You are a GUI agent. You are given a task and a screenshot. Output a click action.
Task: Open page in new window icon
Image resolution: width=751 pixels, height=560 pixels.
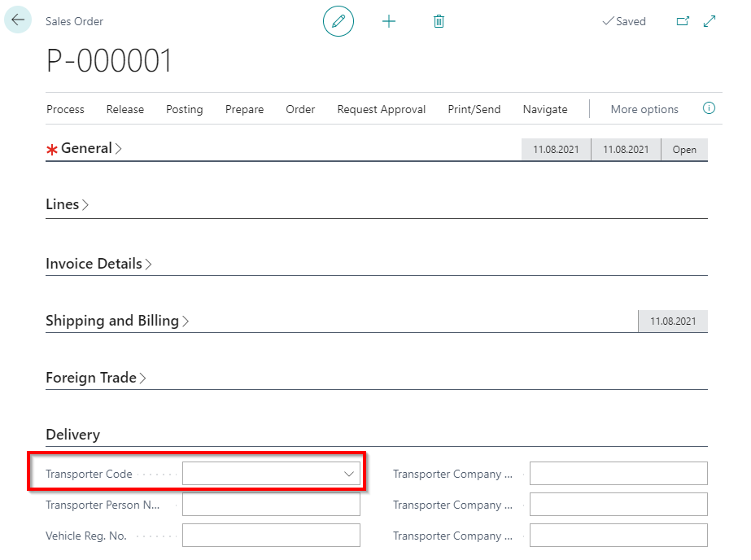pos(683,21)
